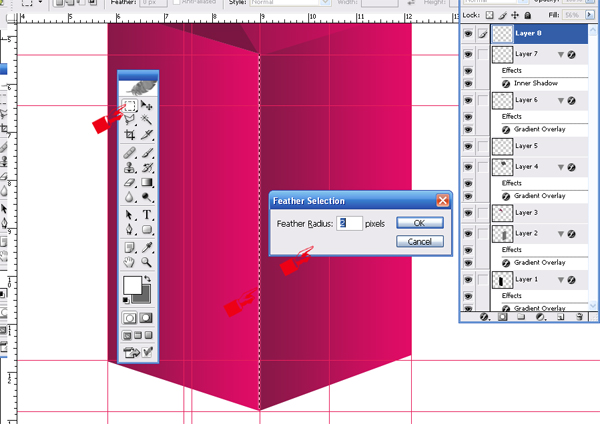The width and height of the screenshot is (600, 424).
Task: Switch to Standard editing mode
Action: click(x=130, y=318)
